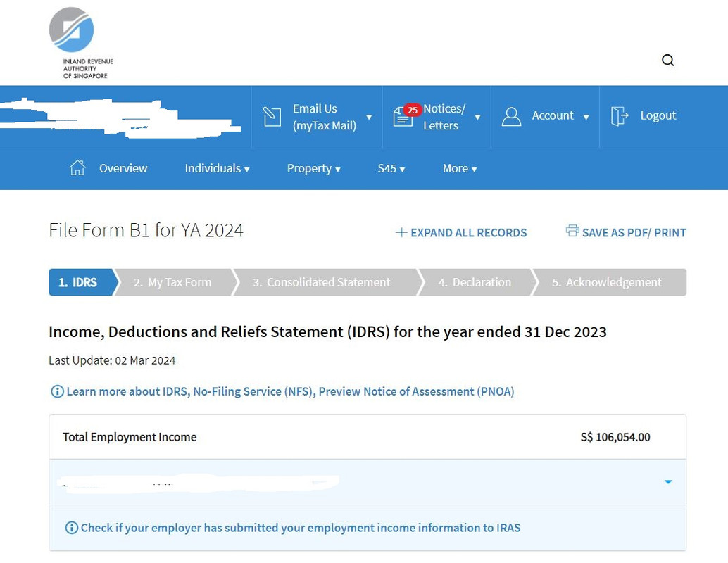Click Total Employment Income label

130,437
